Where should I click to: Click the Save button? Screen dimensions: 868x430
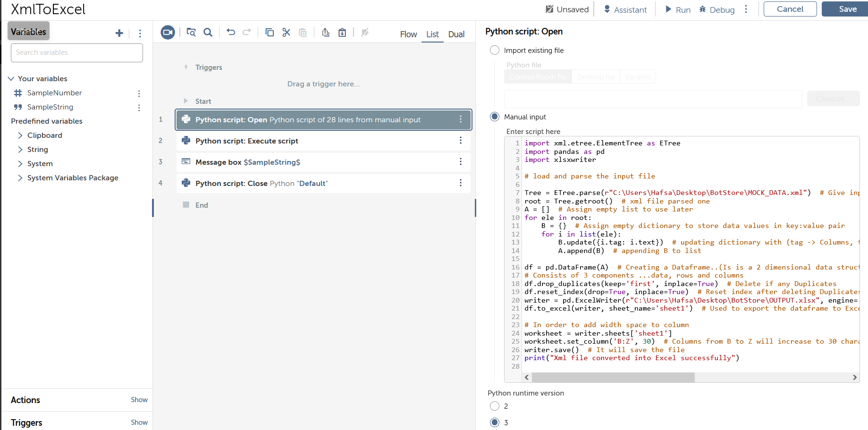coord(847,9)
